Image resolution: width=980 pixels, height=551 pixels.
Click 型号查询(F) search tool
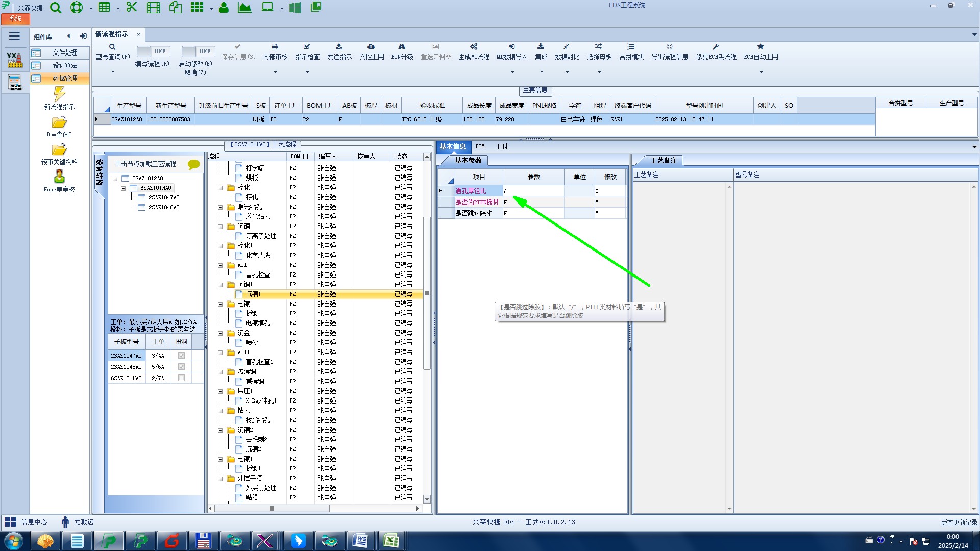pyautogui.click(x=112, y=52)
